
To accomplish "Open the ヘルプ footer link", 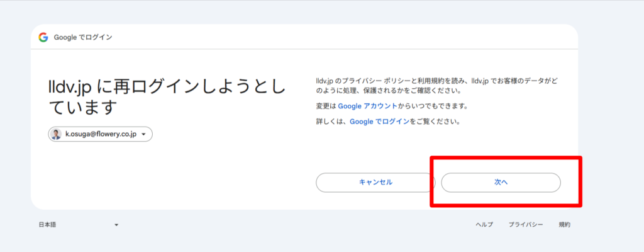I will (484, 225).
